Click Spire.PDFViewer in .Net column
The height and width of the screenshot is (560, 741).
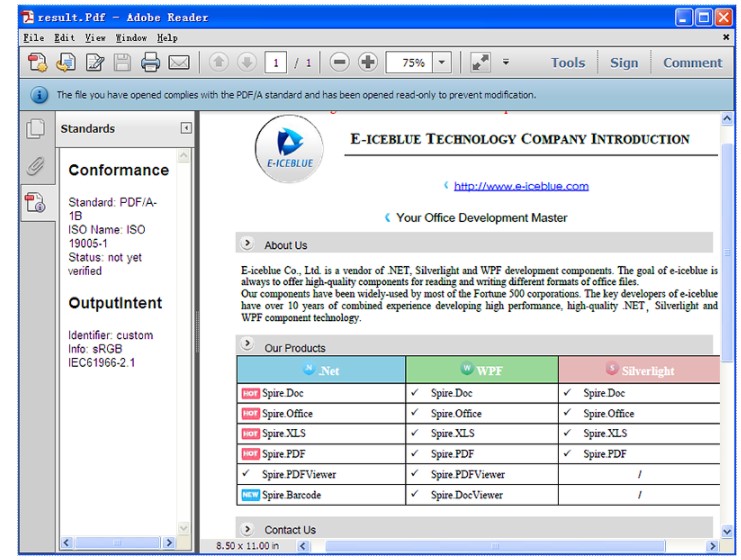299,474
